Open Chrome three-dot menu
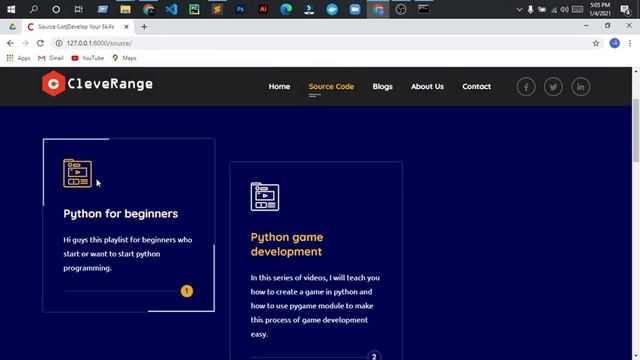 click(630, 43)
